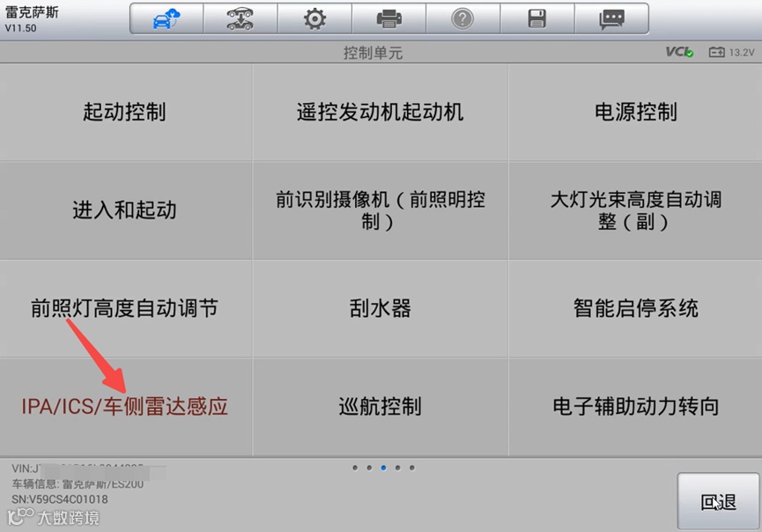Open the message feedback icon

click(611, 19)
